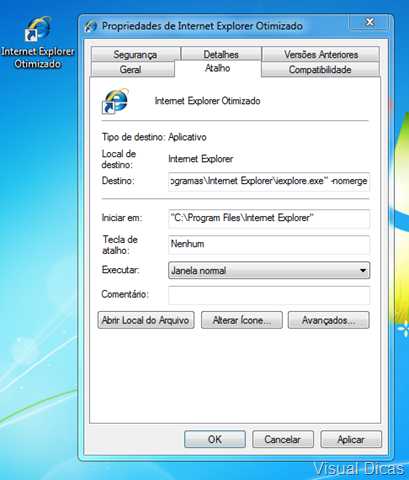Click the Aplicar button
409x480 pixels.
pyautogui.click(x=351, y=439)
